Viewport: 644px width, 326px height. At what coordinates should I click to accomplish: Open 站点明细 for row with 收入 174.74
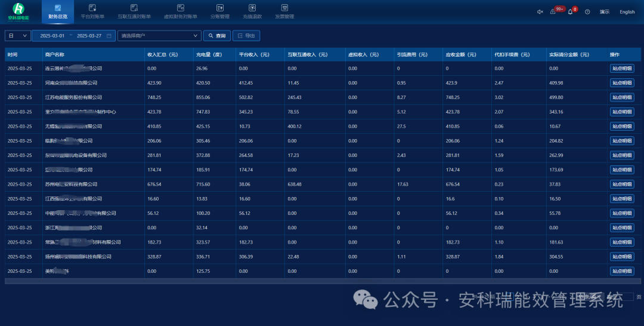pyautogui.click(x=622, y=170)
